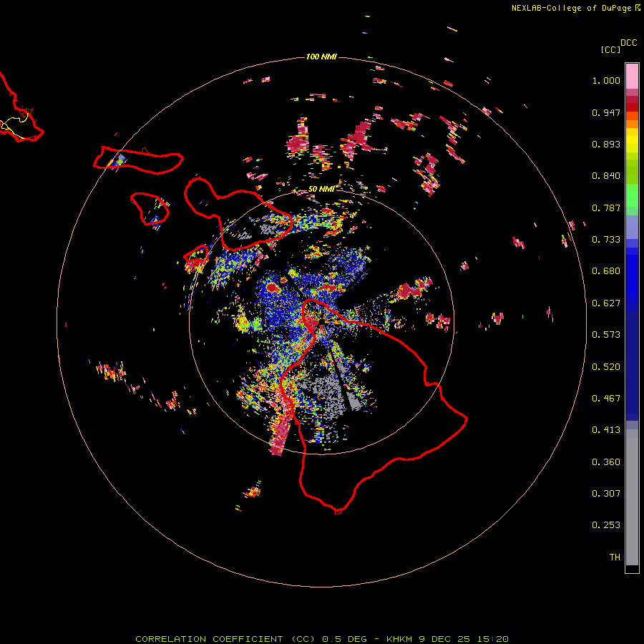Select the 0.840 legend value
This screenshot has width=644, height=644.
tap(606, 176)
